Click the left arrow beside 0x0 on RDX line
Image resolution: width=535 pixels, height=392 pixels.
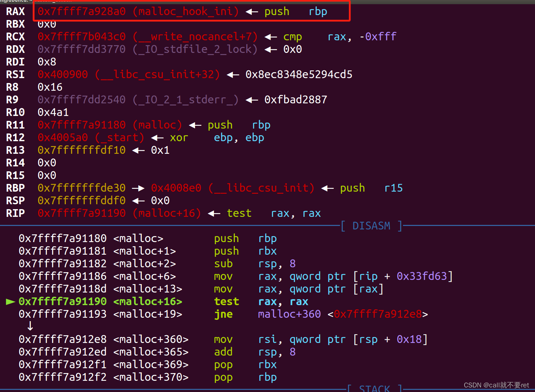click(x=270, y=49)
